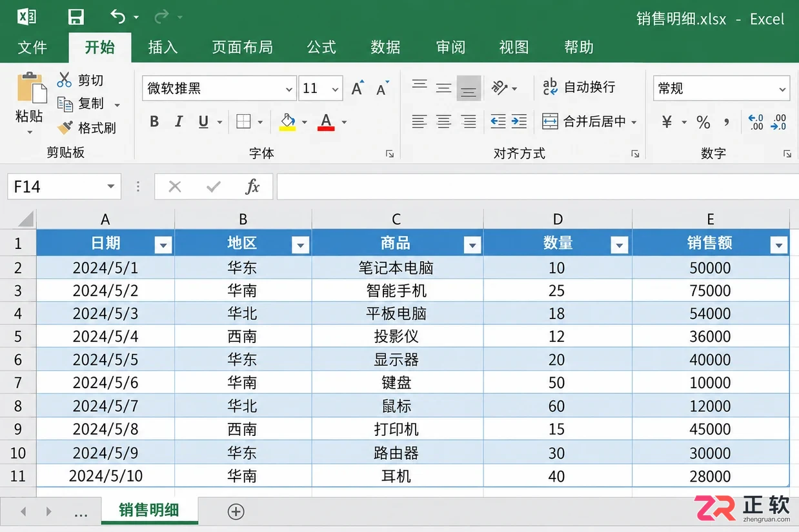Image resolution: width=799 pixels, height=532 pixels.
Task: Open the 文件 menu tab
Action: point(32,47)
